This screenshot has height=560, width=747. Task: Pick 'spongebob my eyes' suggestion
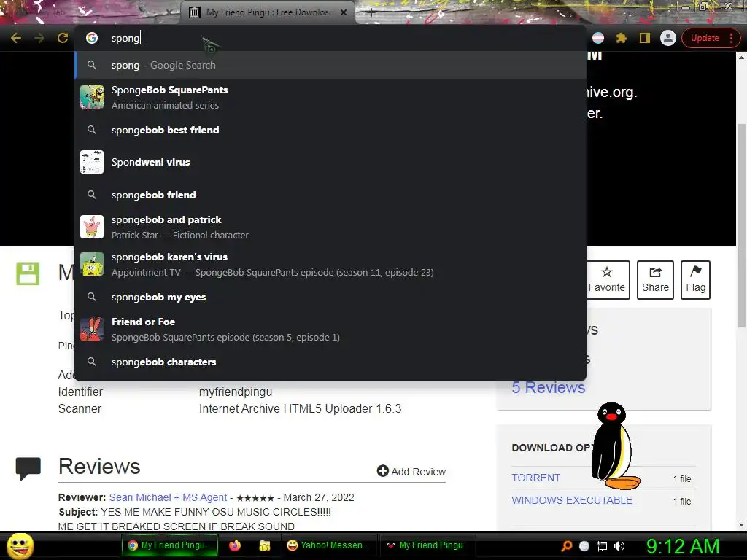330,297
